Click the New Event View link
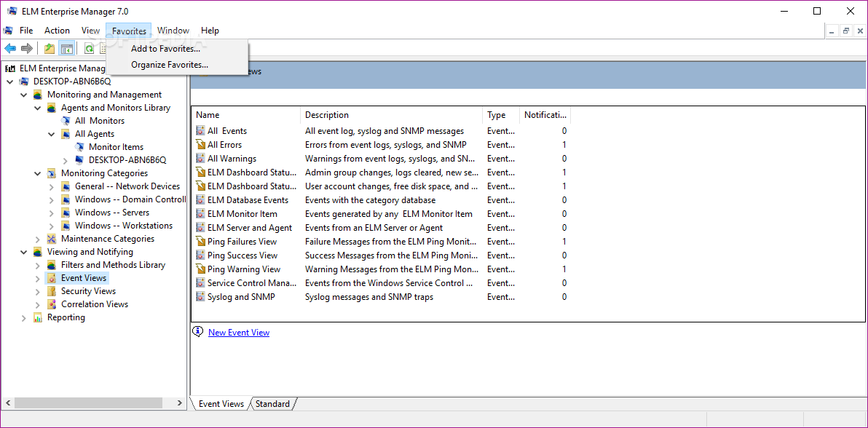 click(239, 332)
